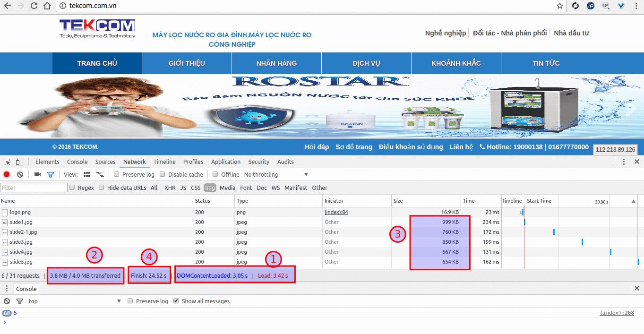Clear the network log

(20, 174)
